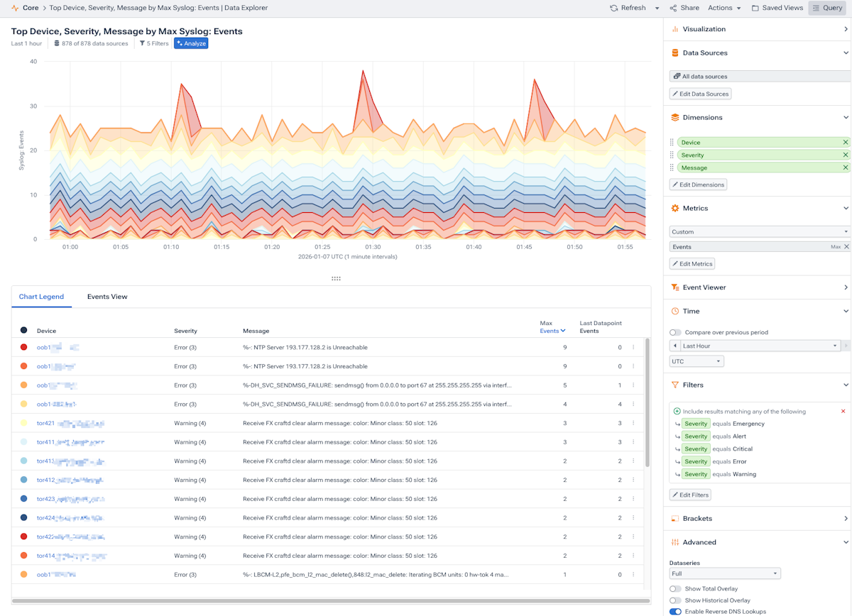Viewport: 852px width, 616px height.
Task: Open tor421 device link
Action: click(x=71, y=423)
